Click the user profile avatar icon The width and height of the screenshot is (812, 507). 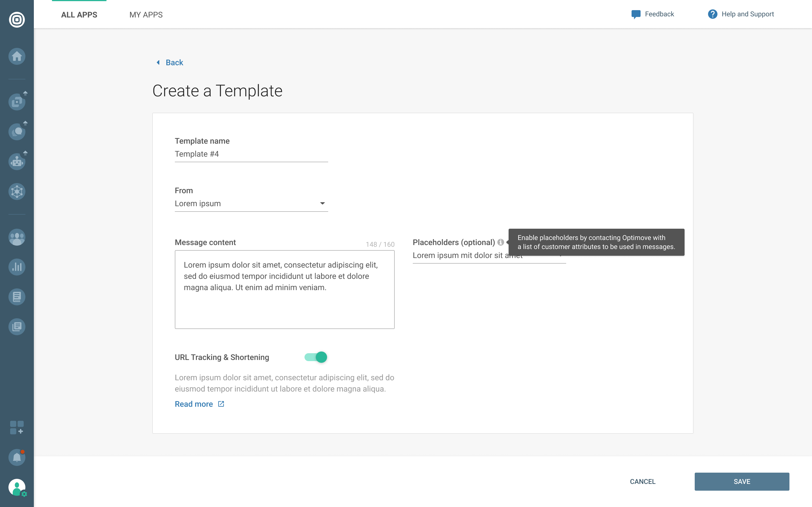(x=17, y=487)
